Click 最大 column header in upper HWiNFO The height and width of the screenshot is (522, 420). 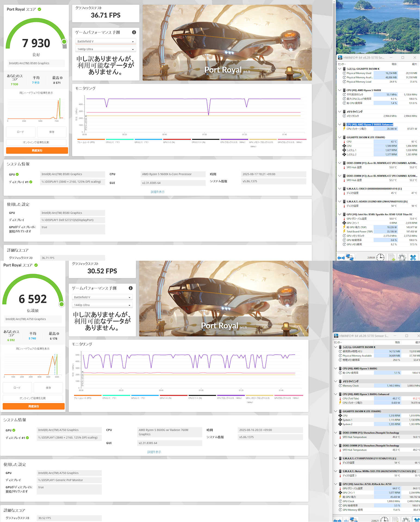coord(414,64)
